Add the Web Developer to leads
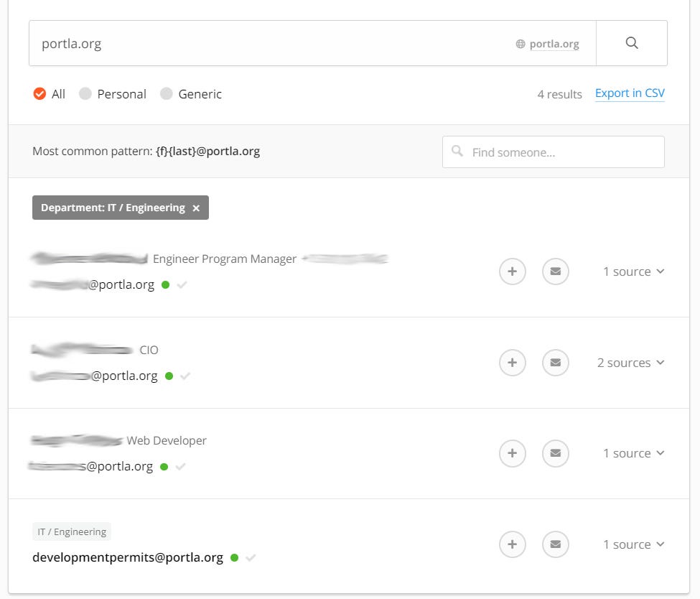This screenshot has width=700, height=599. (x=512, y=453)
